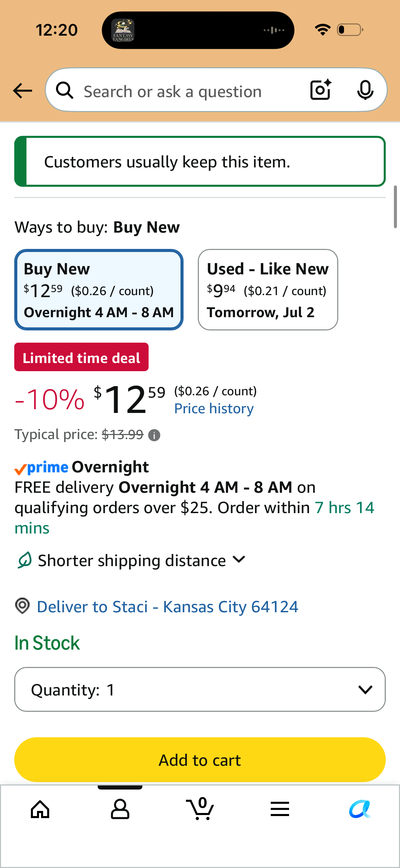Expand Shorter shipping distance details
This screenshot has height=868, width=400.
pyautogui.click(x=131, y=560)
